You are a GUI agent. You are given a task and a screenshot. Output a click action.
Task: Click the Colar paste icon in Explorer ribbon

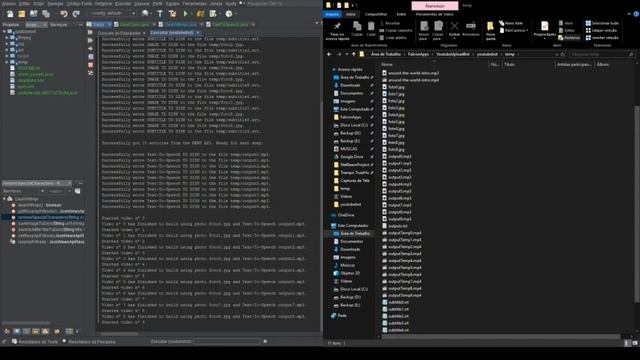pyautogui.click(x=371, y=27)
